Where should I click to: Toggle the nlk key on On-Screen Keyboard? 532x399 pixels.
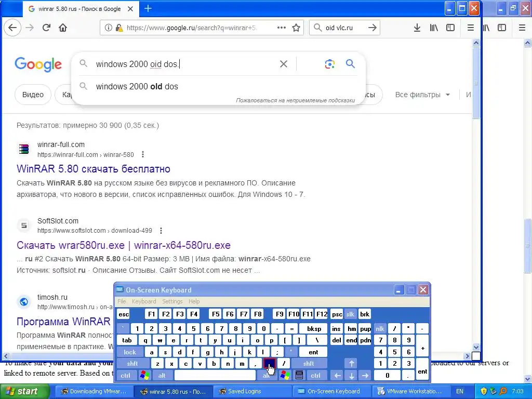tap(380, 328)
